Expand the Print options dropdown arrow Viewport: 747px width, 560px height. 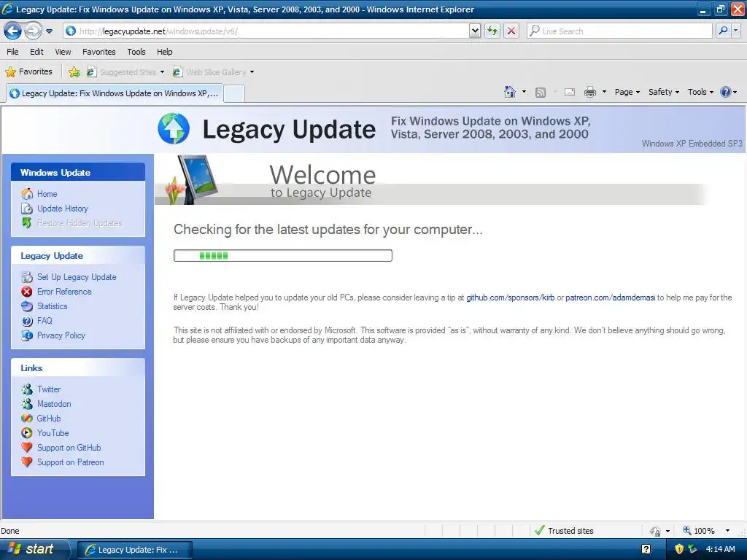[x=604, y=92]
